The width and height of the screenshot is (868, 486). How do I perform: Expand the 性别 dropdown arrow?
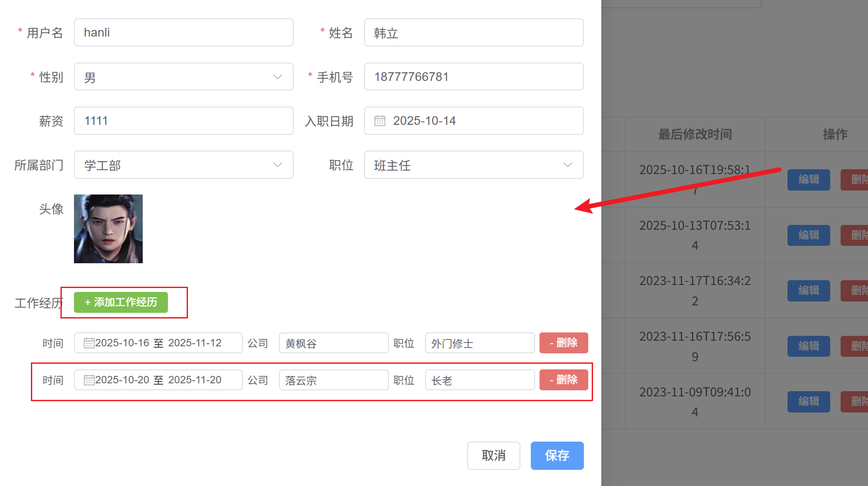point(277,77)
